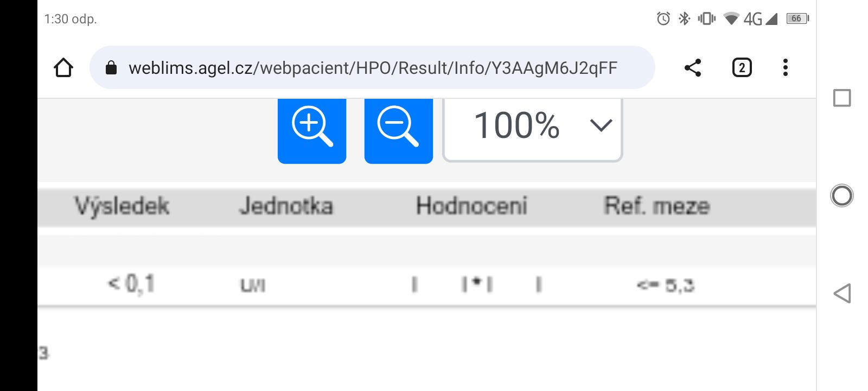The width and height of the screenshot is (868, 391).
Task: Click the Jednotka column header
Action: tap(286, 206)
